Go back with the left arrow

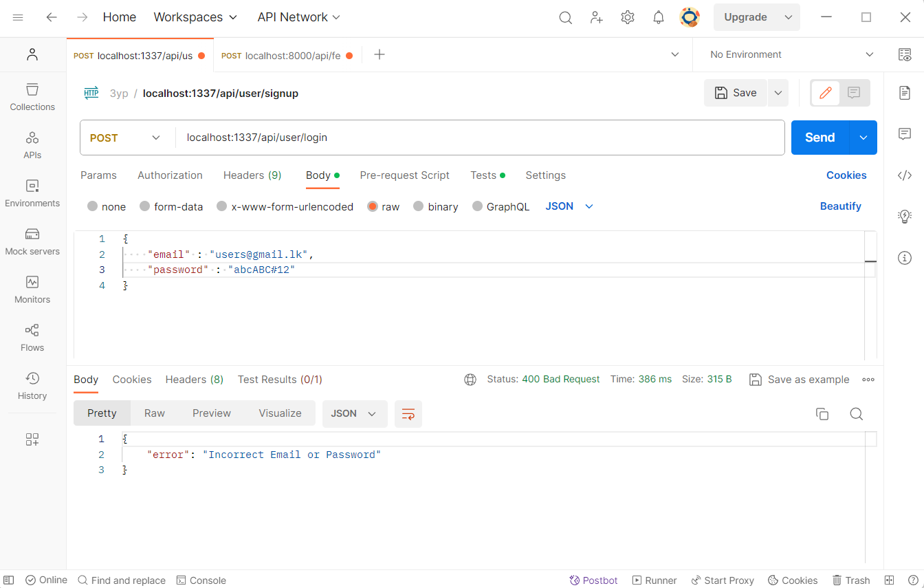point(52,17)
